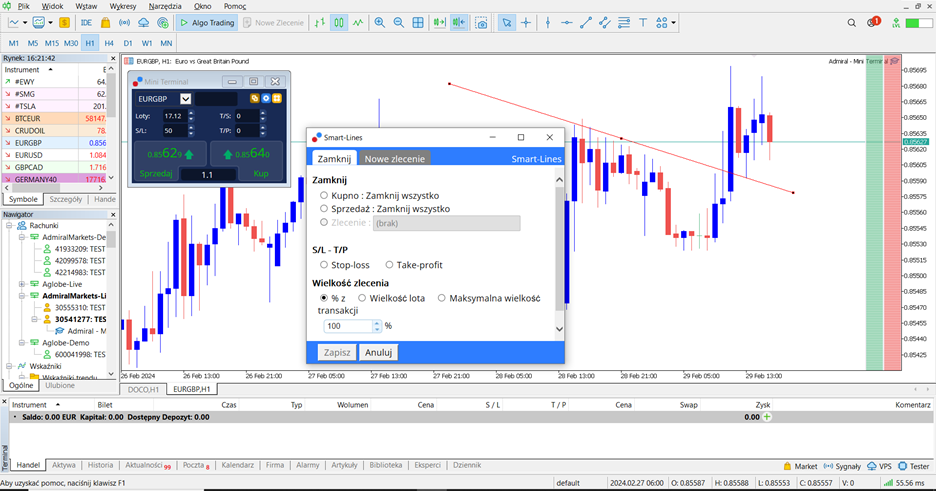The width and height of the screenshot is (936, 491).
Task: Switch chart to line chart mode
Action: click(358, 23)
